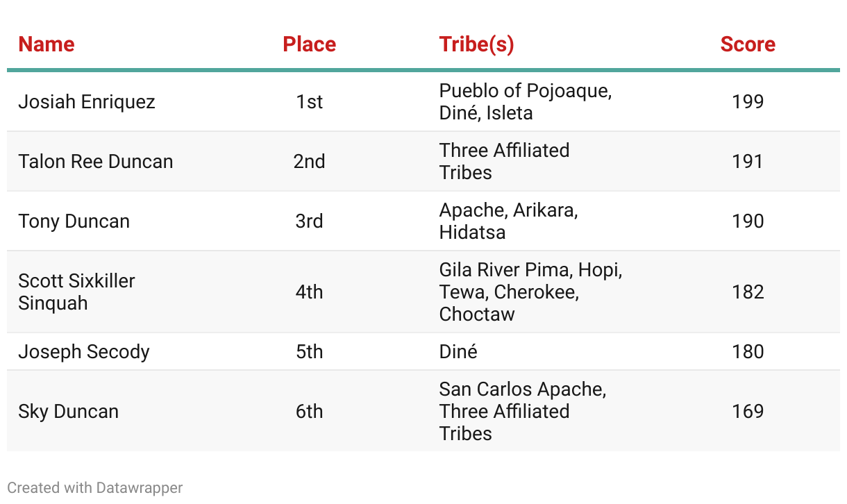Viewport: 847px width, 504px height.
Task: Select the Josiah Enriquez name cell
Action: [x=87, y=102]
